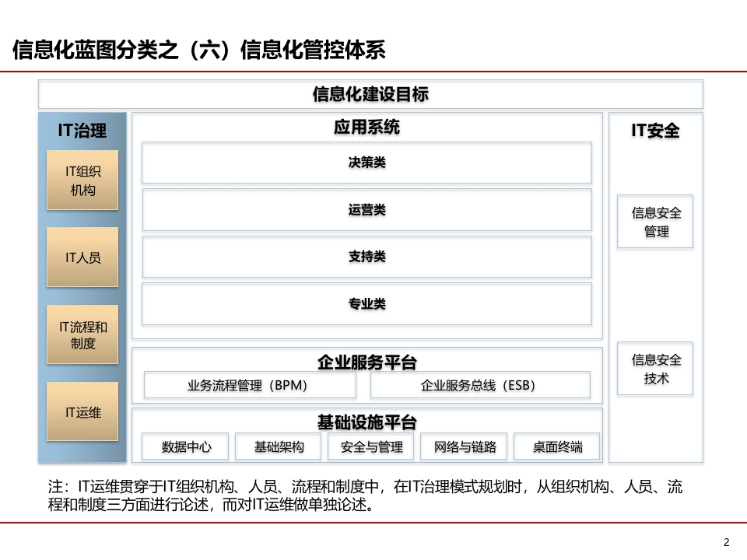The image size is (747, 560).
Task: Select the IT人员 box
Action: (x=82, y=257)
